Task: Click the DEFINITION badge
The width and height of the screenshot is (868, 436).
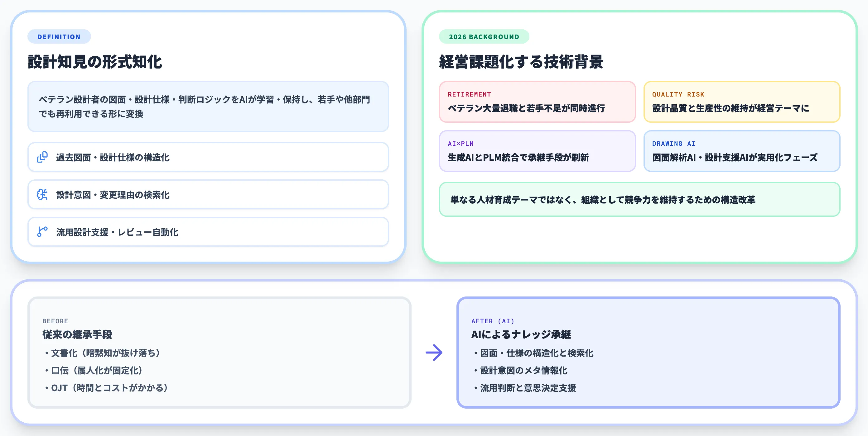Action: tap(59, 37)
